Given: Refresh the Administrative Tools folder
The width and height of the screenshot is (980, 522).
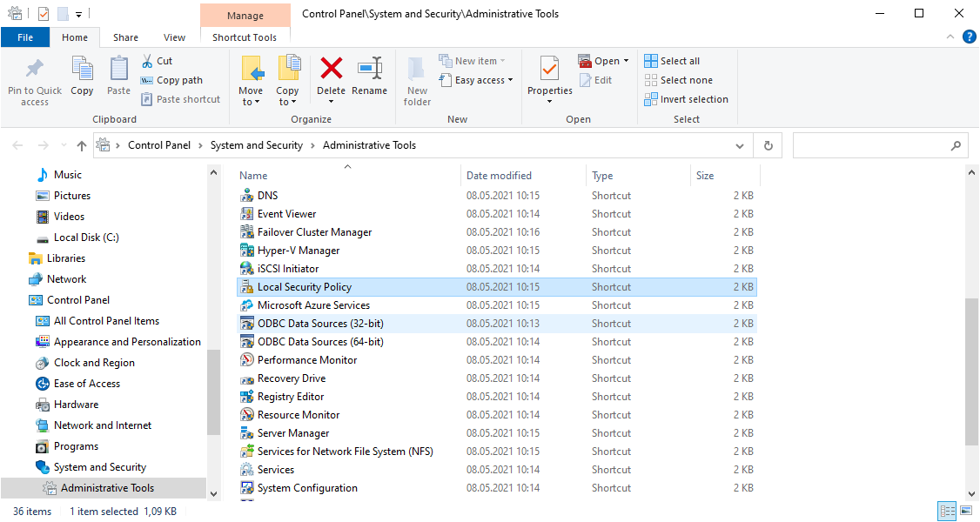Looking at the screenshot, I should tap(768, 146).
